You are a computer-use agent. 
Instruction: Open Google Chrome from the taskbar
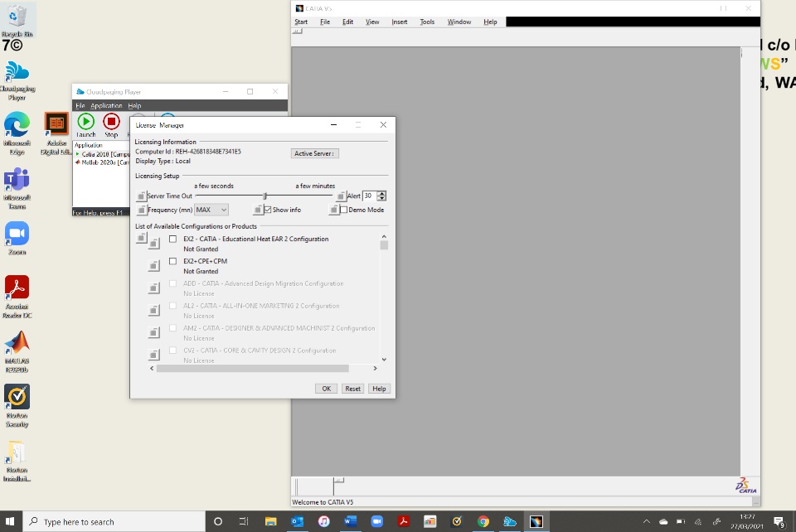click(x=483, y=521)
